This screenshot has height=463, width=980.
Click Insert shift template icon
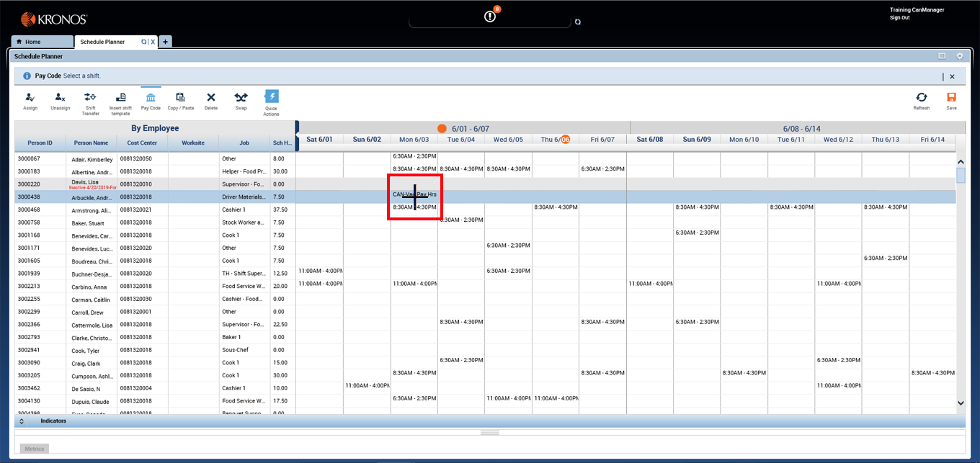[120, 99]
